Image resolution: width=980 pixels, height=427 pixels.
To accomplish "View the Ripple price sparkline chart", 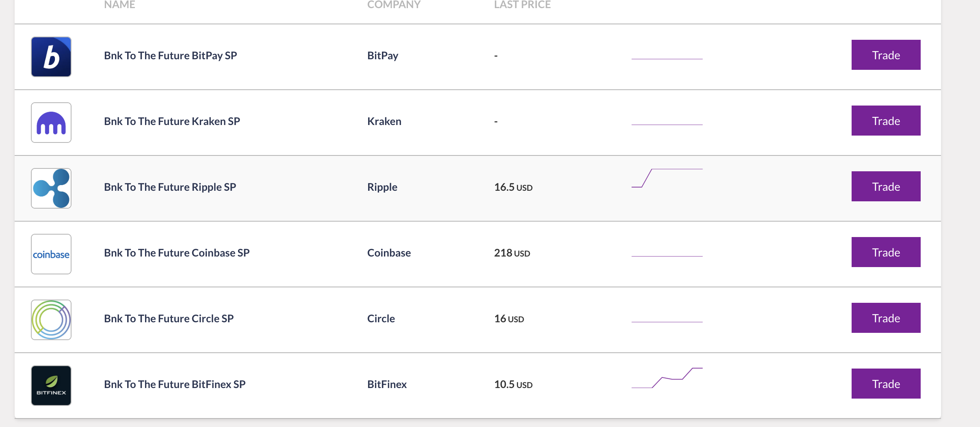I will click(667, 178).
